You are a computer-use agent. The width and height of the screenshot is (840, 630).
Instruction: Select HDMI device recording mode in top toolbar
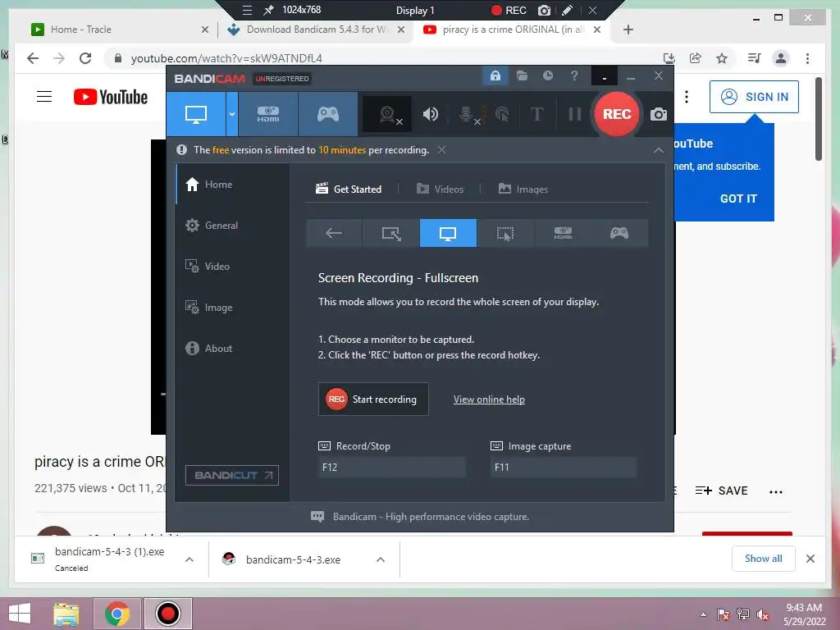[x=268, y=114]
